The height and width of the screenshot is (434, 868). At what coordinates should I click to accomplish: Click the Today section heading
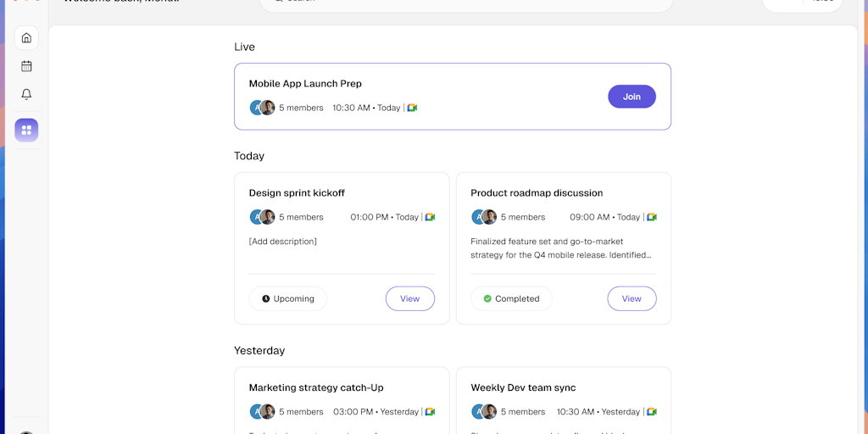pos(249,156)
